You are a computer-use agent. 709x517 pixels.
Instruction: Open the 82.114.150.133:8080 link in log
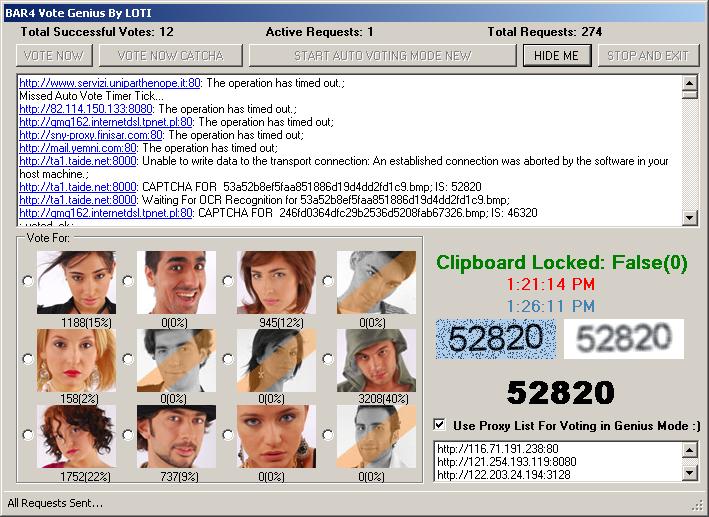[x=85, y=109]
